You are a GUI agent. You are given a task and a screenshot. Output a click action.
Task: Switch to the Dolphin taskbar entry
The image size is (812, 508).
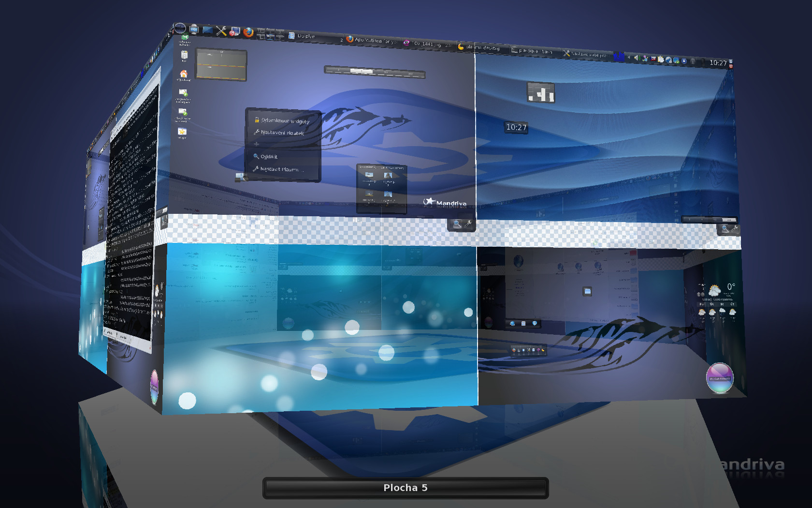click(305, 36)
